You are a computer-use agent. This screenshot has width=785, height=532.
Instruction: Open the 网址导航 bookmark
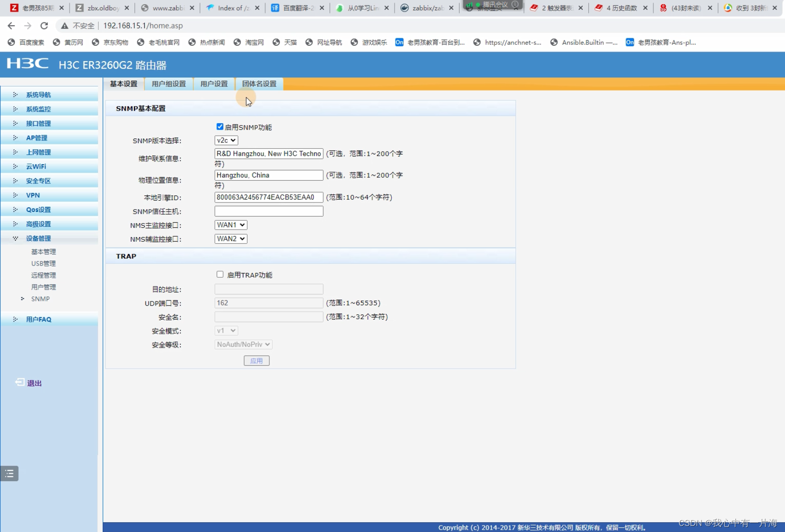[324, 42]
